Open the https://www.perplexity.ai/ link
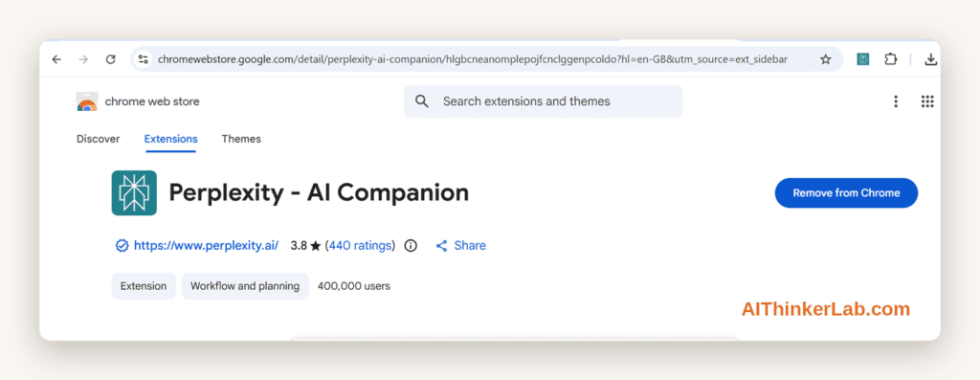Image resolution: width=980 pixels, height=380 pixels. tap(207, 246)
